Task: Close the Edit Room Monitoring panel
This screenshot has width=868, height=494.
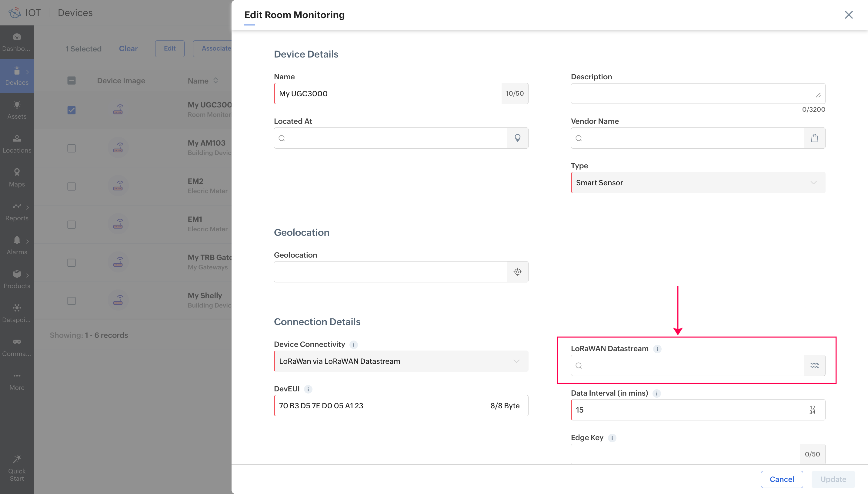Action: 848,15
